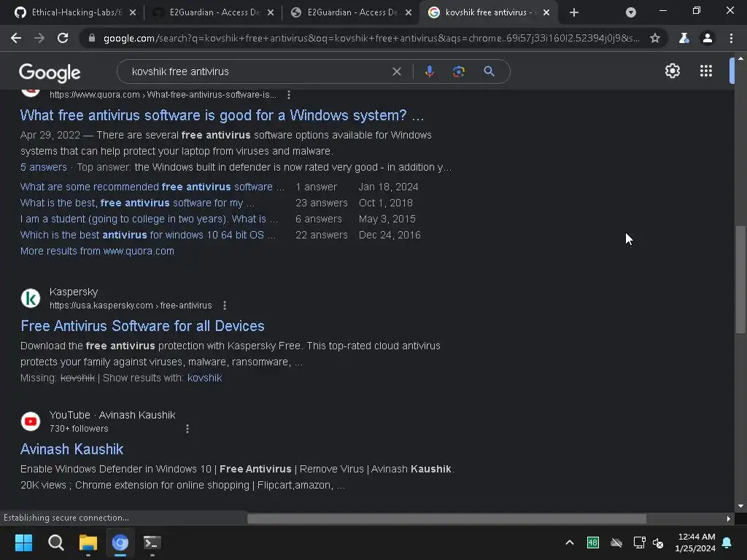Open 'I am a student' Quora link
Viewport: 747px width, 560px height.
pyautogui.click(x=149, y=219)
